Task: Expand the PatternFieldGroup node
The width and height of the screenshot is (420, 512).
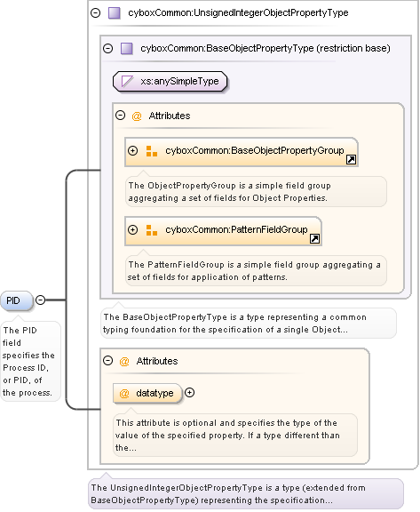Action: [132, 229]
